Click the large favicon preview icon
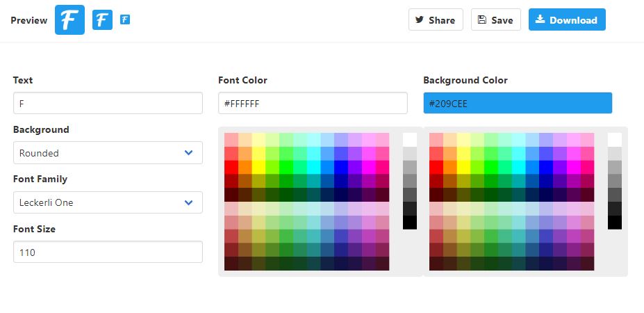 point(69,19)
